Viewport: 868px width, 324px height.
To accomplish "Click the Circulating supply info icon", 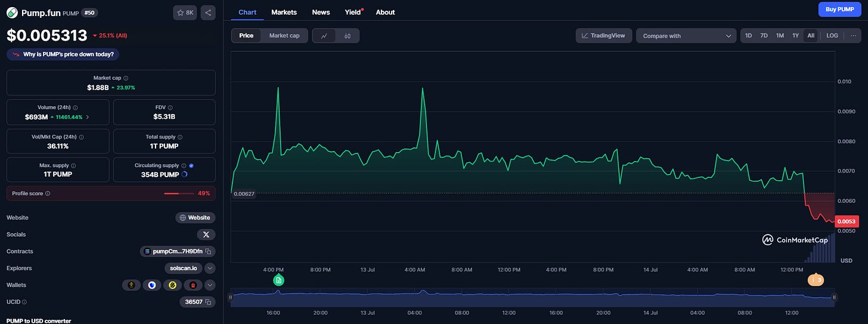I will click(184, 165).
